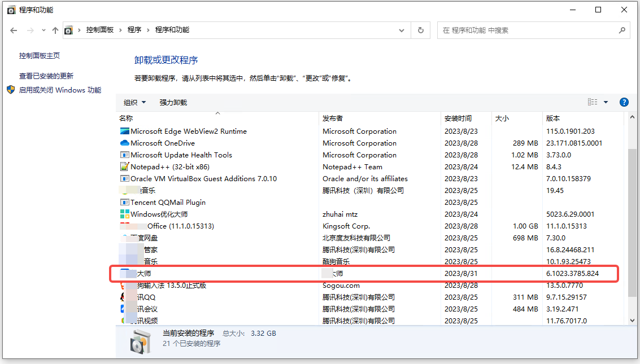Select the 输入法 13.5.0正式版 entry
Viewport: 640px width, 364px height.
pyautogui.click(x=171, y=286)
